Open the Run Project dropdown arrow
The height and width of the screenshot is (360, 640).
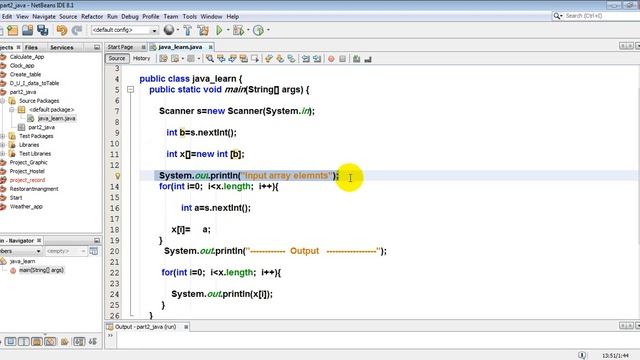[x=228, y=30]
